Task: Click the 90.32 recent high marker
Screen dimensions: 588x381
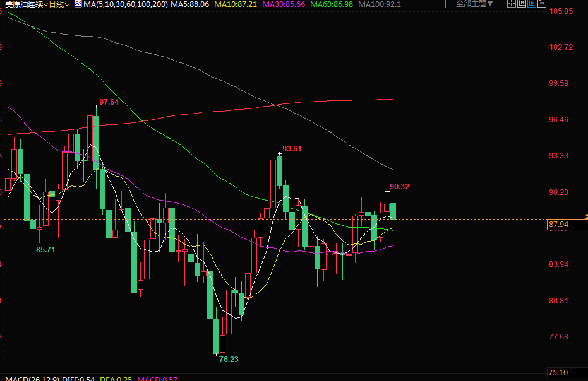Action: [x=399, y=187]
